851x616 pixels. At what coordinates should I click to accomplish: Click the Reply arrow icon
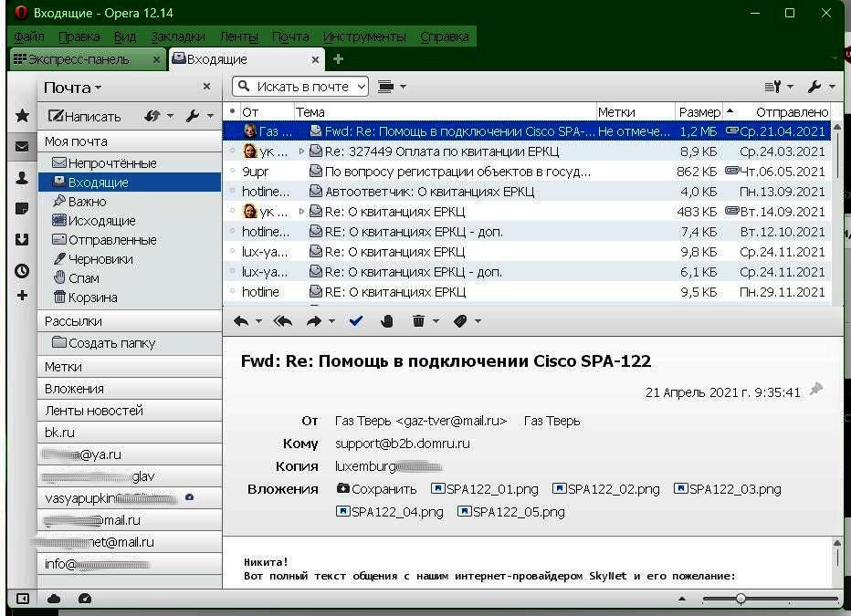tap(241, 321)
